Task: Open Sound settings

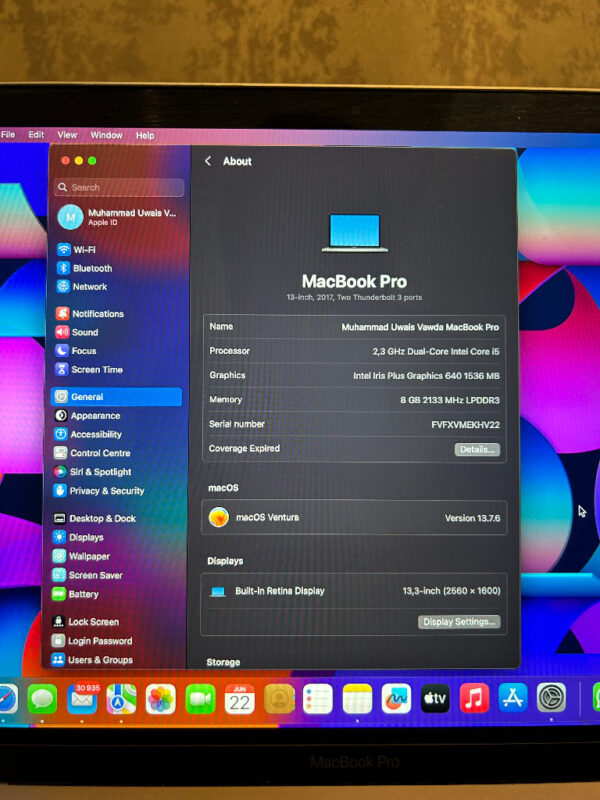Action: (x=77, y=332)
